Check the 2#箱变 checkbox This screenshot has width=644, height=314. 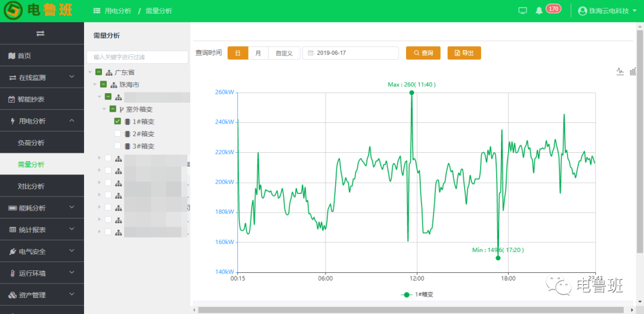[117, 134]
